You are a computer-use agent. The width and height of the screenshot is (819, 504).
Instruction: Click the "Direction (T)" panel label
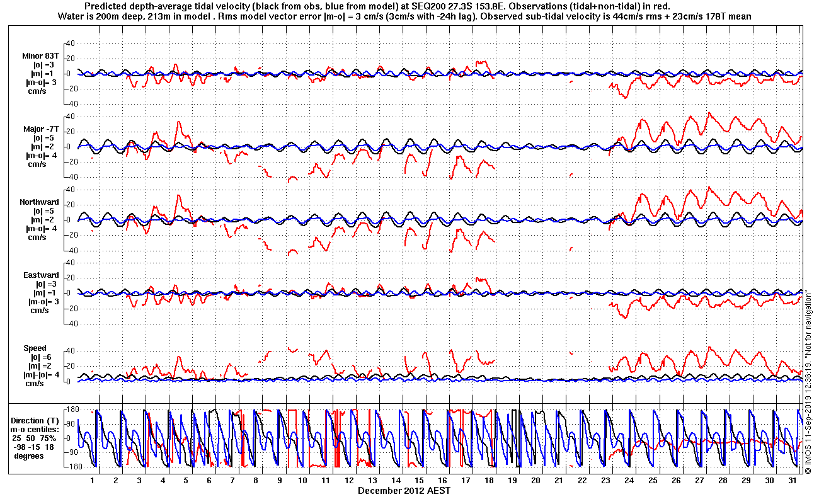(36, 420)
